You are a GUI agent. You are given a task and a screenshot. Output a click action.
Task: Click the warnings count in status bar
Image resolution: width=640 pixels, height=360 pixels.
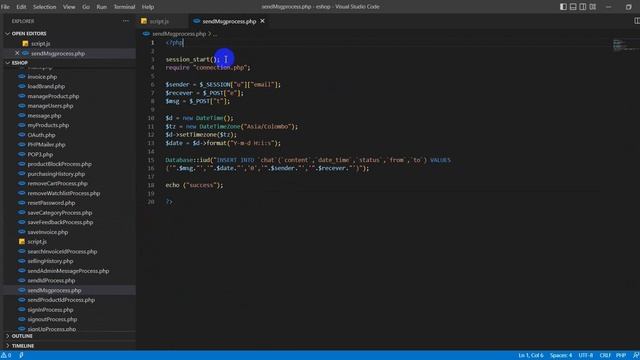pos(6,356)
